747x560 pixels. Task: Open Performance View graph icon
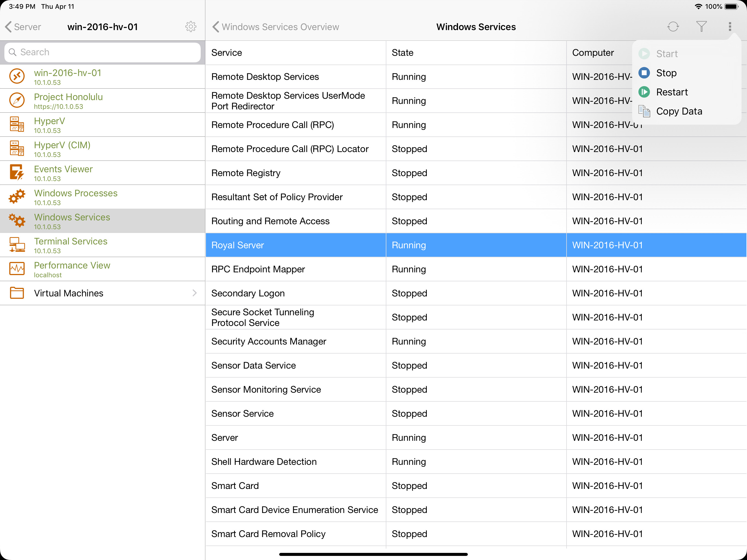(17, 269)
